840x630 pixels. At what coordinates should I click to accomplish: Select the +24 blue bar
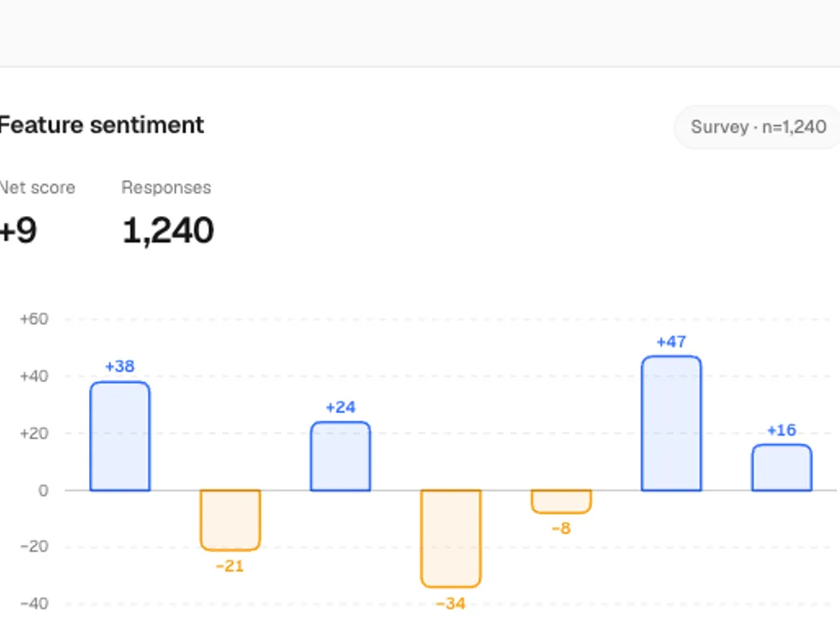(x=341, y=456)
